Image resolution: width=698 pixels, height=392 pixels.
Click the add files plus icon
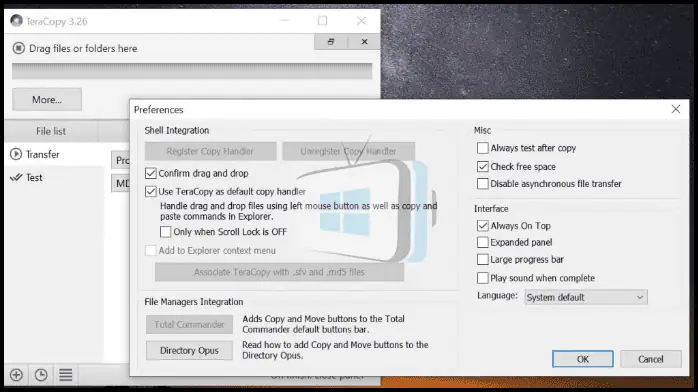tap(16, 375)
